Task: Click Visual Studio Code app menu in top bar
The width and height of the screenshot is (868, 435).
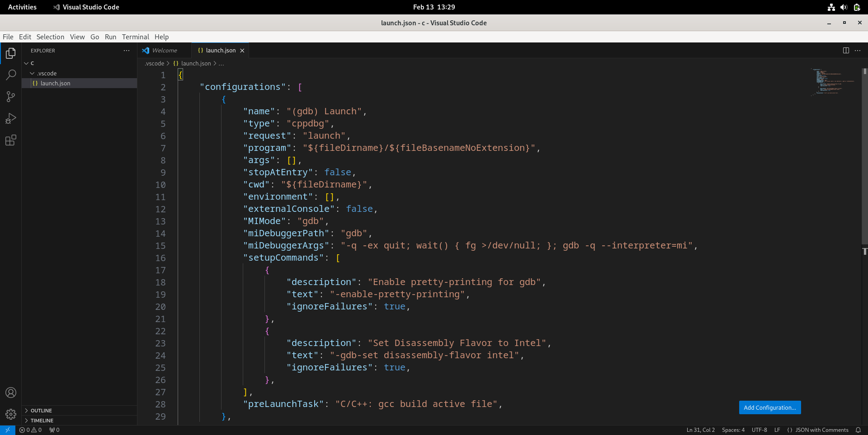Action: pos(86,7)
